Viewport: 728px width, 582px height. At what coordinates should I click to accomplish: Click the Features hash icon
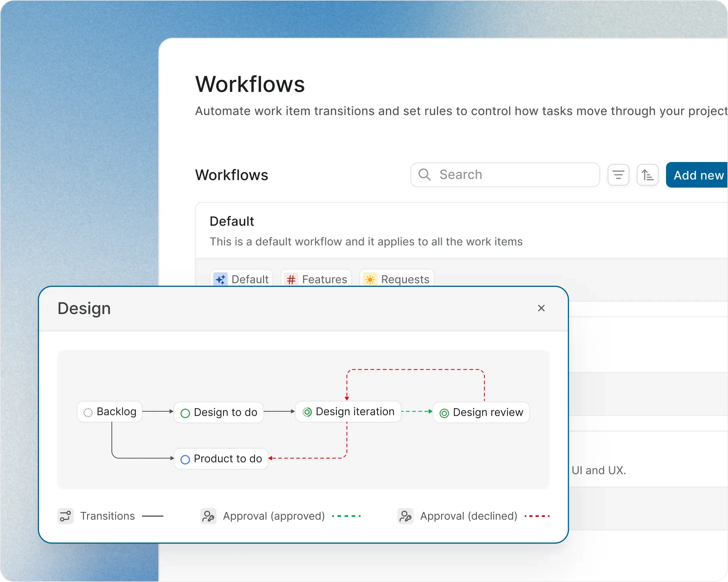(291, 279)
